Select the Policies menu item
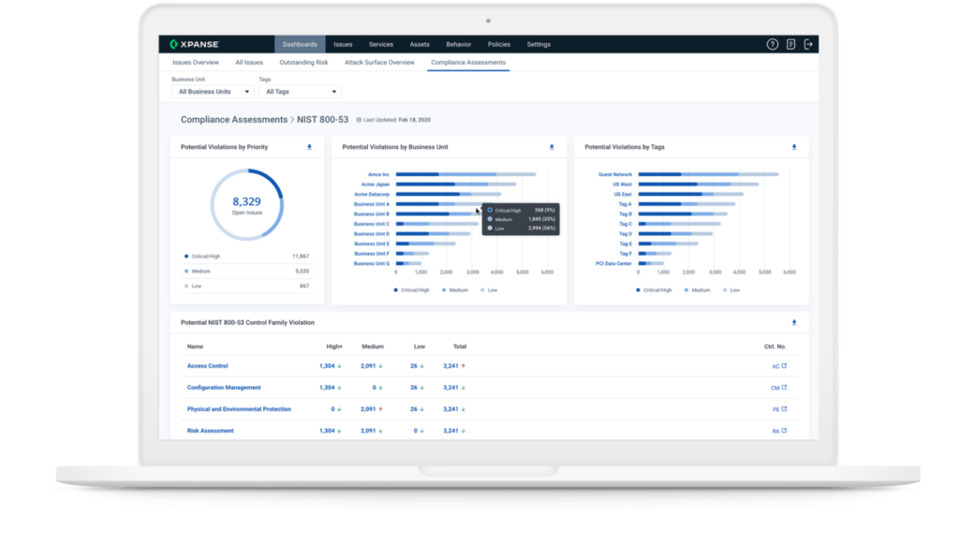The image size is (959, 560). pos(499,44)
